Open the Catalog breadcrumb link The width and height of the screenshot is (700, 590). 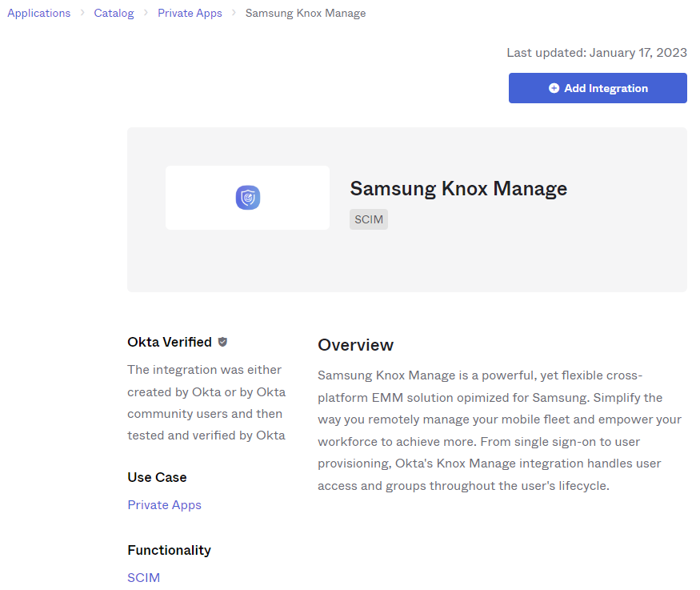coord(114,14)
